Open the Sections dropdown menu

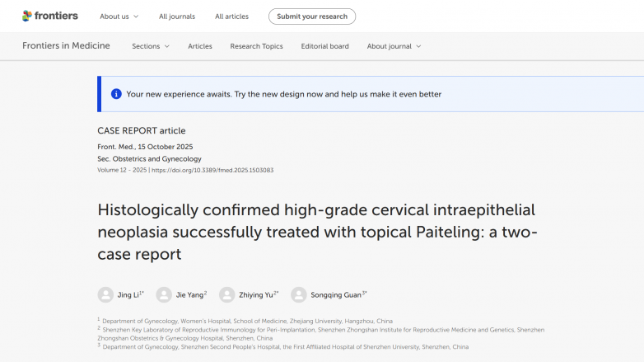[x=150, y=46]
